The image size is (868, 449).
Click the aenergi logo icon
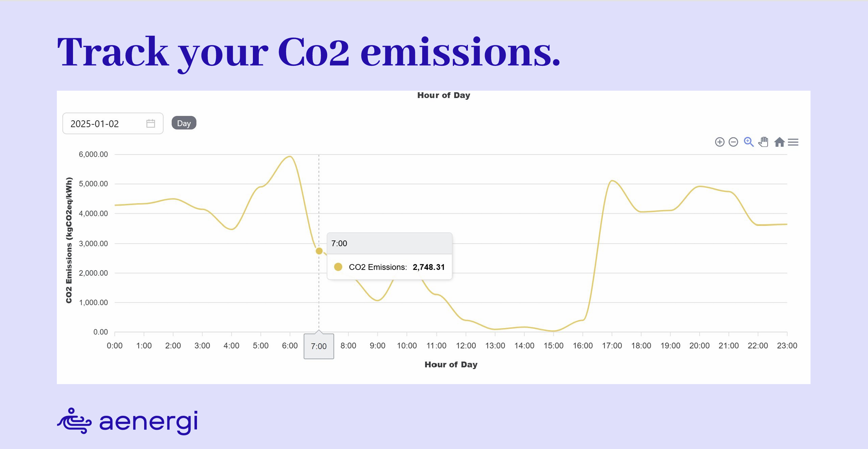pos(75,421)
